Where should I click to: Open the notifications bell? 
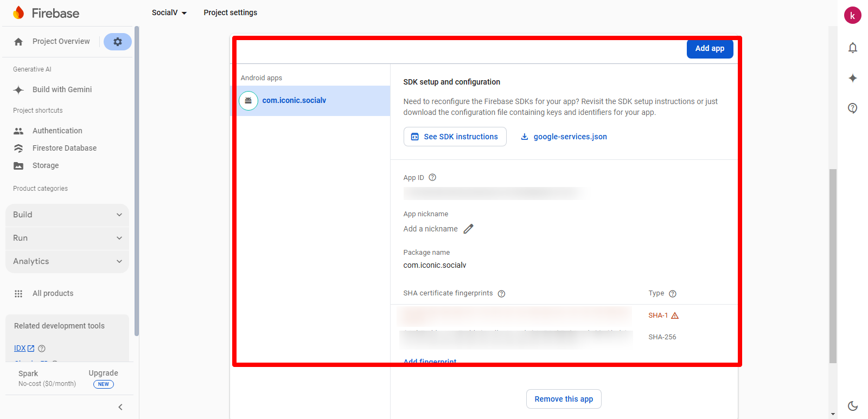pos(852,48)
